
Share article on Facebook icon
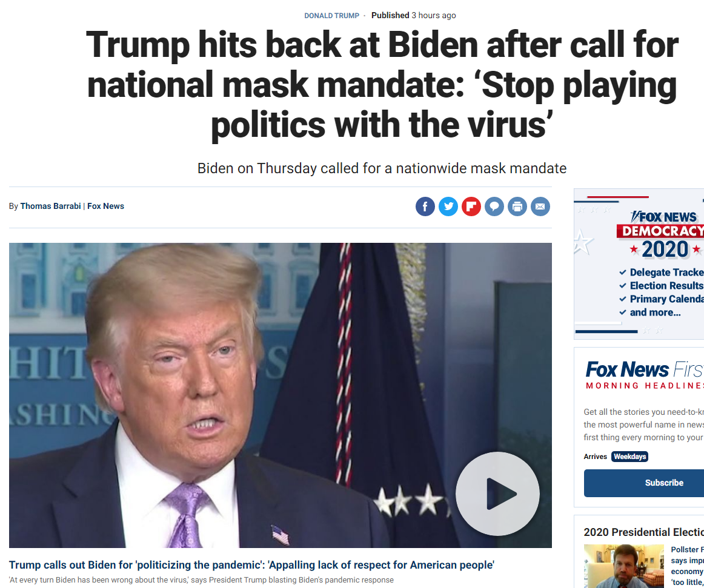[425, 206]
